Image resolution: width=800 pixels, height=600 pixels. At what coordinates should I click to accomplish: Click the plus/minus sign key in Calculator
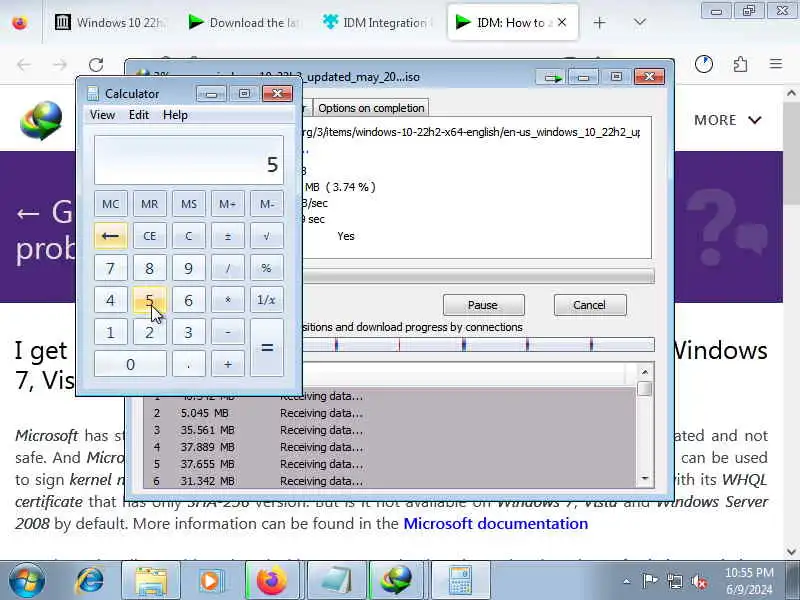point(228,236)
